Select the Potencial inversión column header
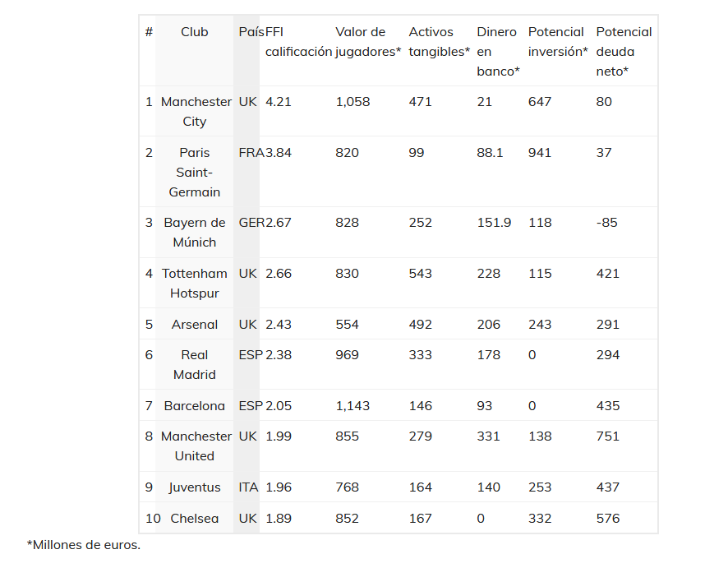This screenshot has width=728, height=568. 558,42
